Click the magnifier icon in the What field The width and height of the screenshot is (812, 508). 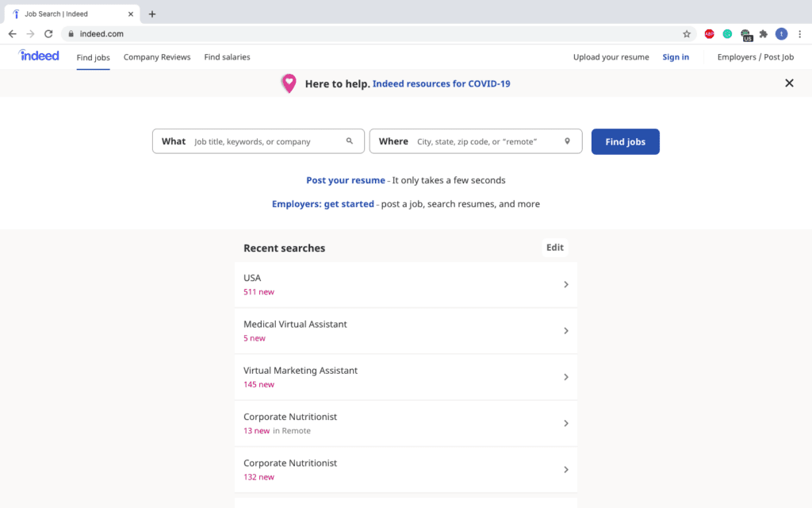350,140
